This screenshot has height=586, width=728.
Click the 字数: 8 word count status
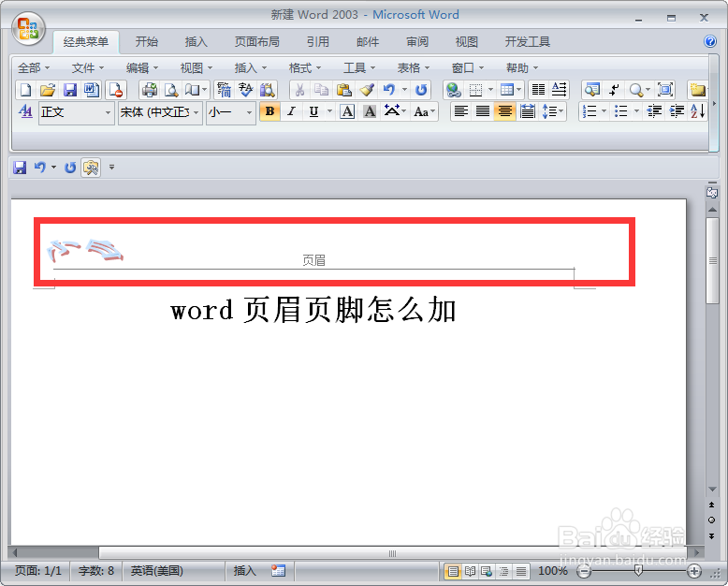[96, 571]
